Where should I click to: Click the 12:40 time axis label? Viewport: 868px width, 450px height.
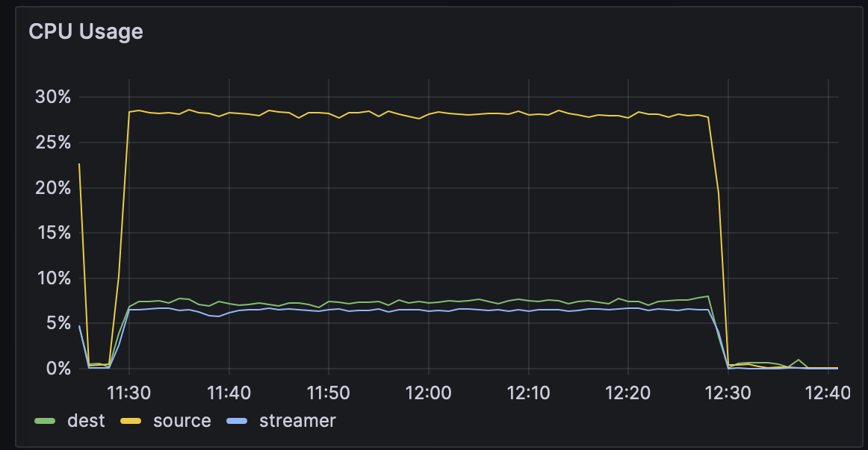pyautogui.click(x=828, y=393)
